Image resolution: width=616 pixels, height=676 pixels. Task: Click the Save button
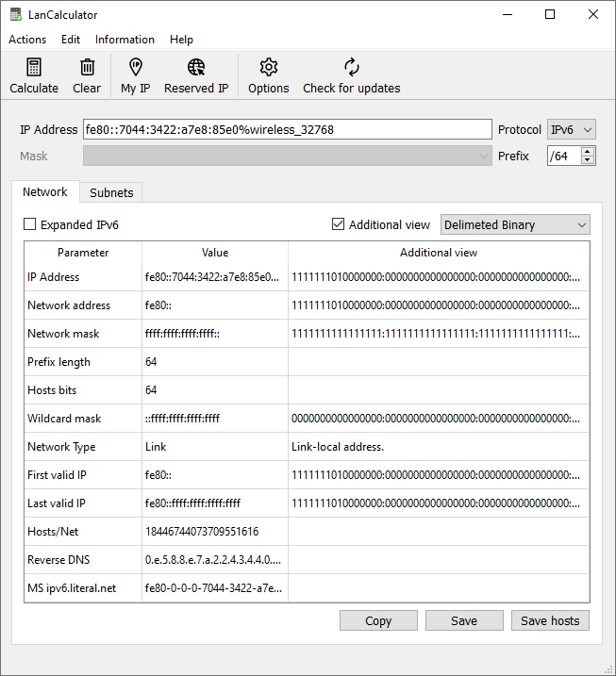[x=464, y=620]
